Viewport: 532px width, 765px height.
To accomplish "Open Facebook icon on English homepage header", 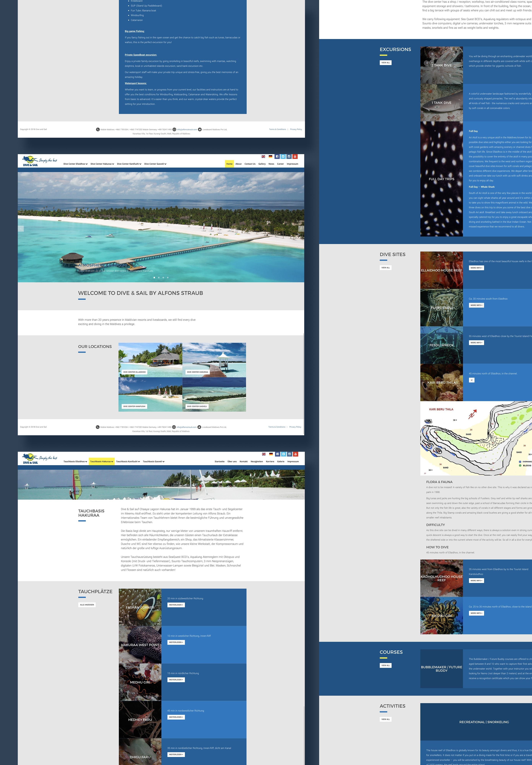I will click(x=277, y=156).
